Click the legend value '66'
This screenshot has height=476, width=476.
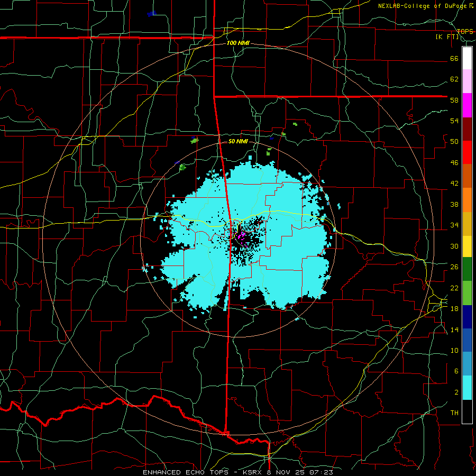click(454, 59)
